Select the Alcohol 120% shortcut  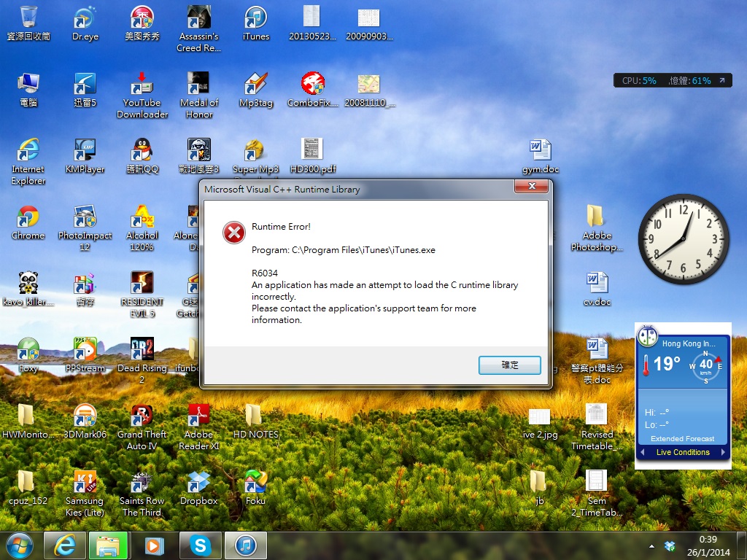tap(142, 227)
